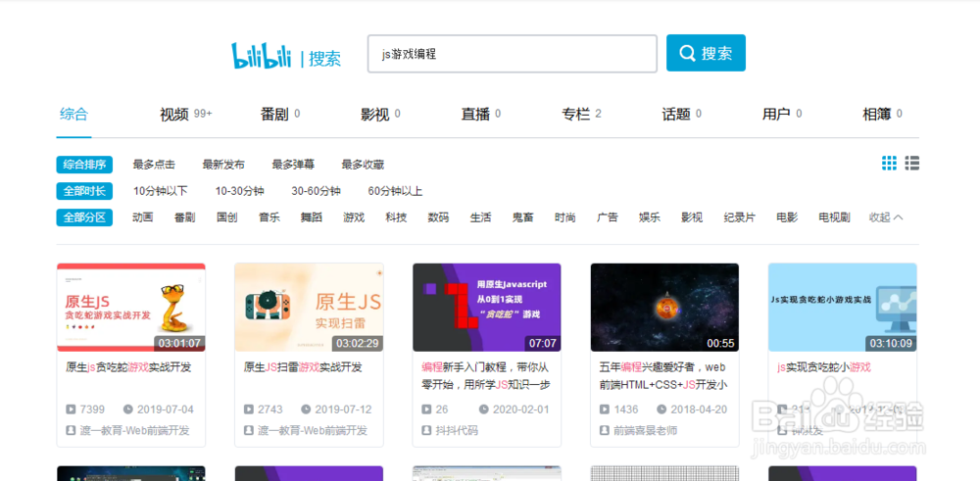Filter by 鬼畜 category

(x=522, y=217)
